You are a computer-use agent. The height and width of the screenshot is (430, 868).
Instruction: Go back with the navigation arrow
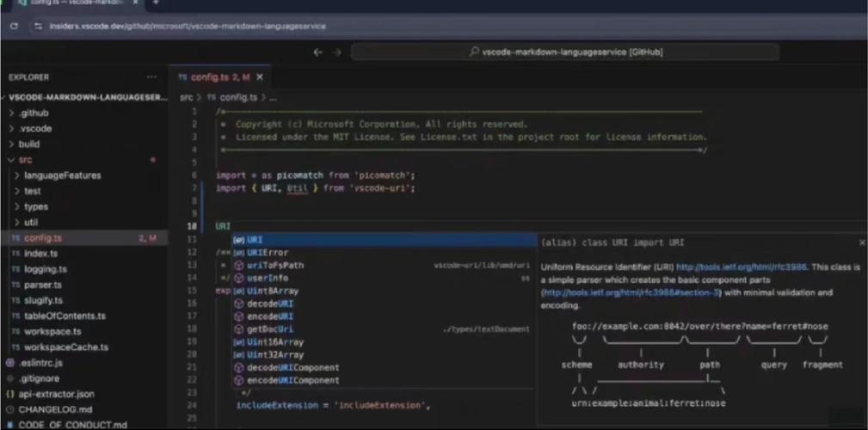(317, 52)
